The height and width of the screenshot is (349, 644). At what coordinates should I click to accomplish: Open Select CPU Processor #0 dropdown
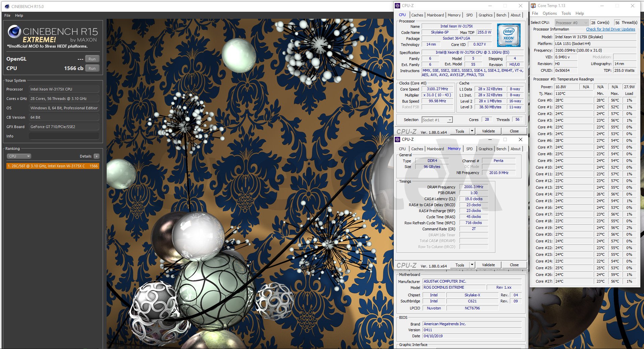point(572,23)
